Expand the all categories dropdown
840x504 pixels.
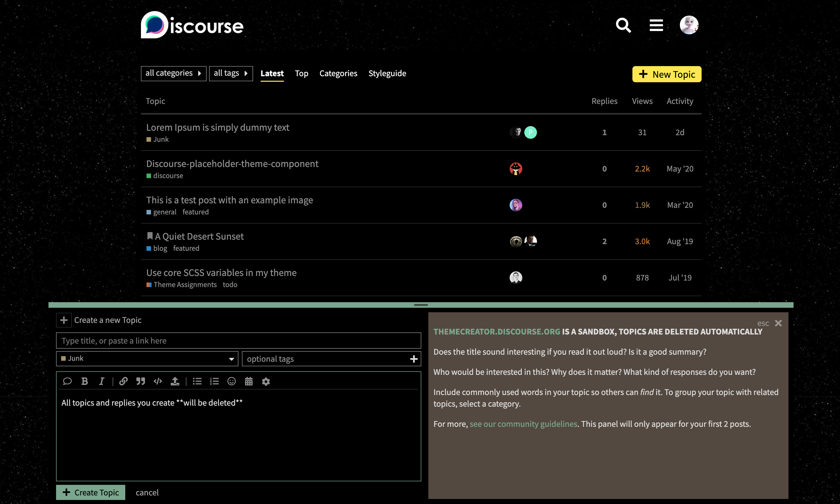coord(173,73)
